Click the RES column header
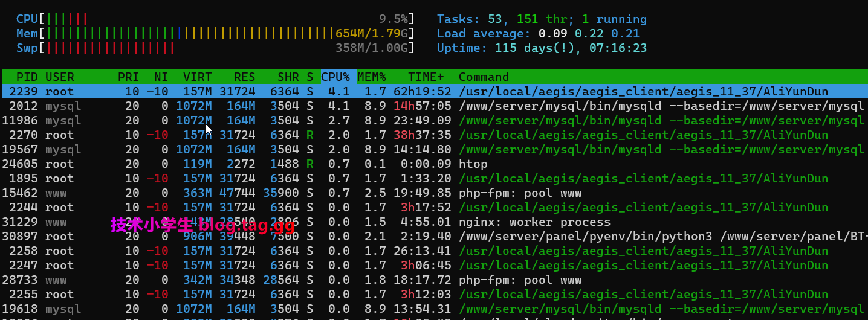Screen dimensions: 868x320 tap(244, 77)
